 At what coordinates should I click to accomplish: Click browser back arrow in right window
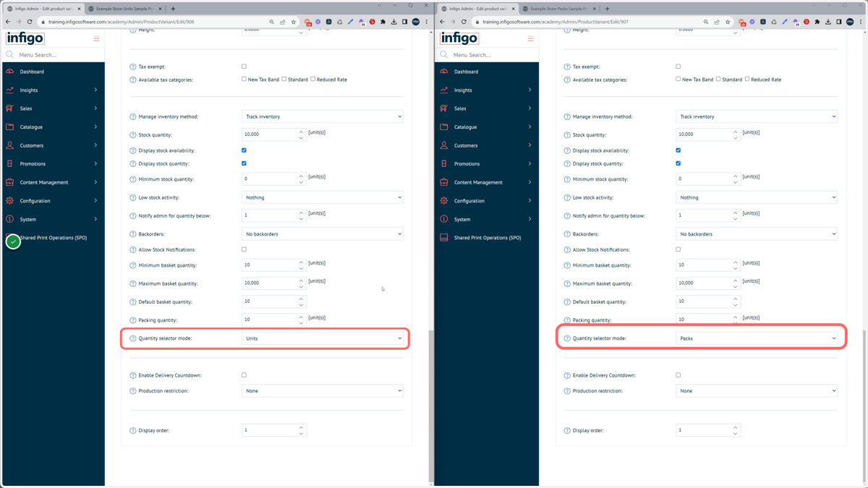(442, 22)
